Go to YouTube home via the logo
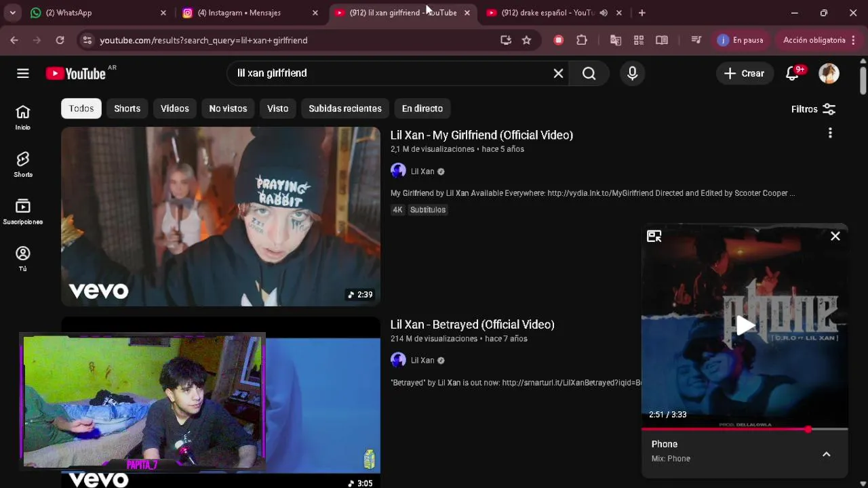 pyautogui.click(x=76, y=73)
